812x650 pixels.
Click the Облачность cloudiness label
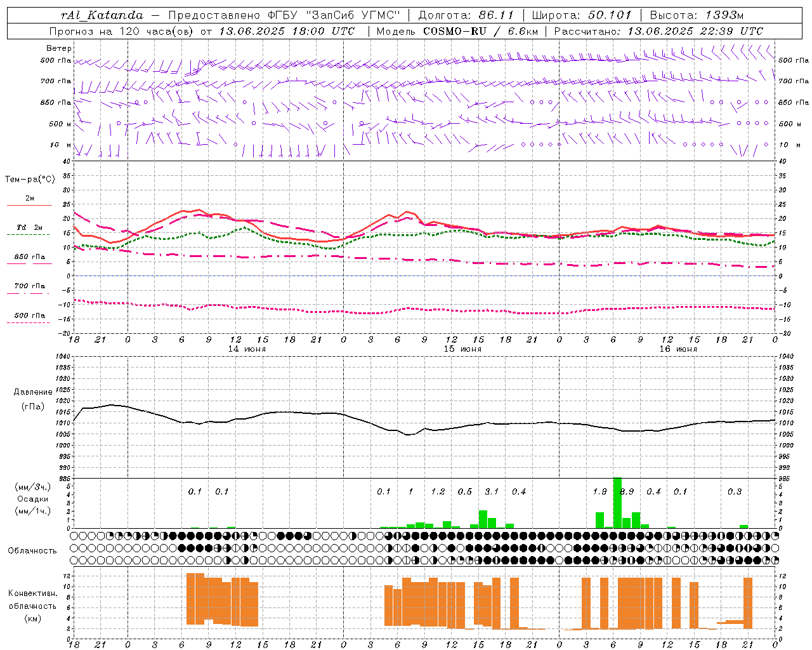(32, 550)
